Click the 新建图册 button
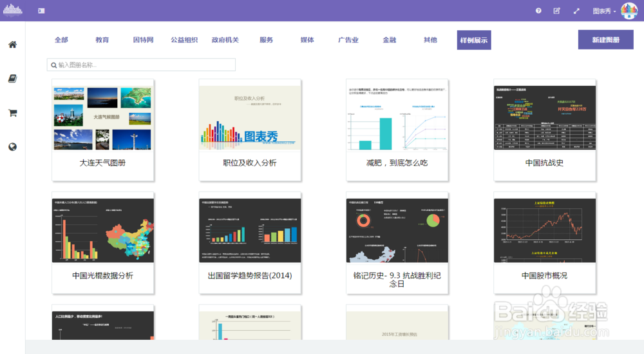The width and height of the screenshot is (644, 354). coord(606,39)
